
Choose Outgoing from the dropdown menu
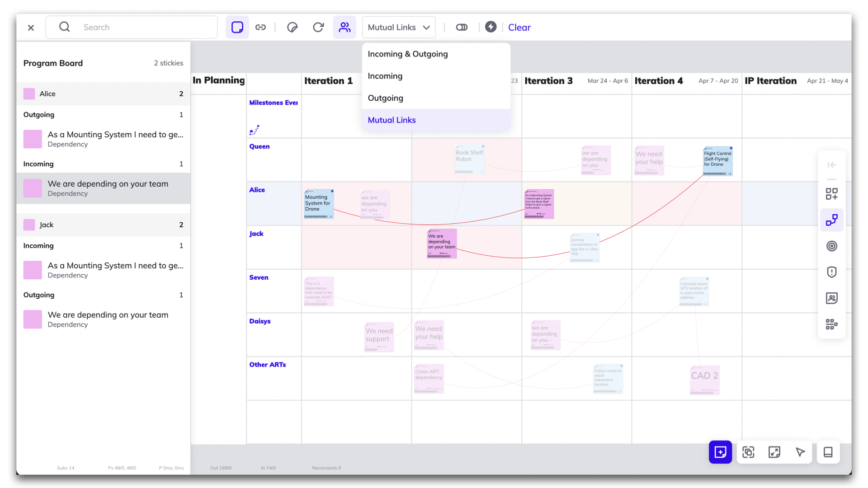click(385, 98)
